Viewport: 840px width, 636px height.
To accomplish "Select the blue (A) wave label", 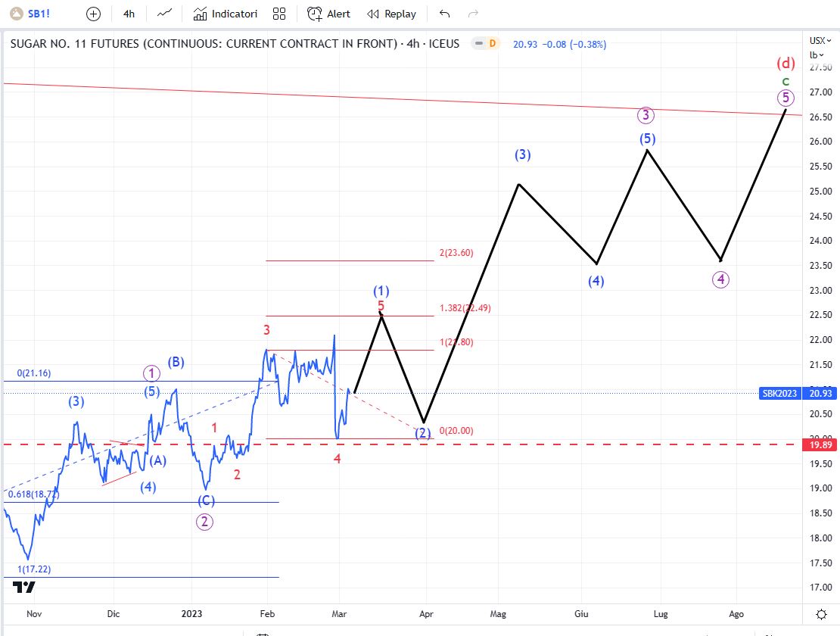I will click(x=157, y=461).
